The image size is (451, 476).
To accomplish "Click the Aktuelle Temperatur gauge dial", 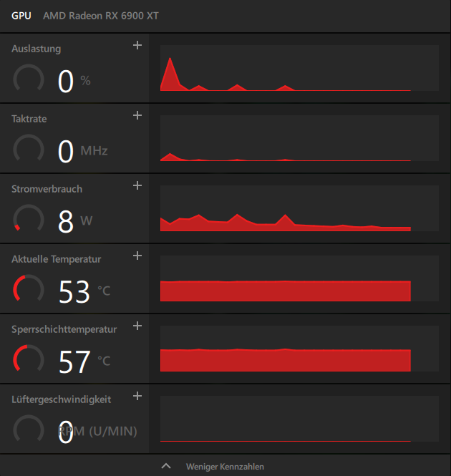I will 29,289.
